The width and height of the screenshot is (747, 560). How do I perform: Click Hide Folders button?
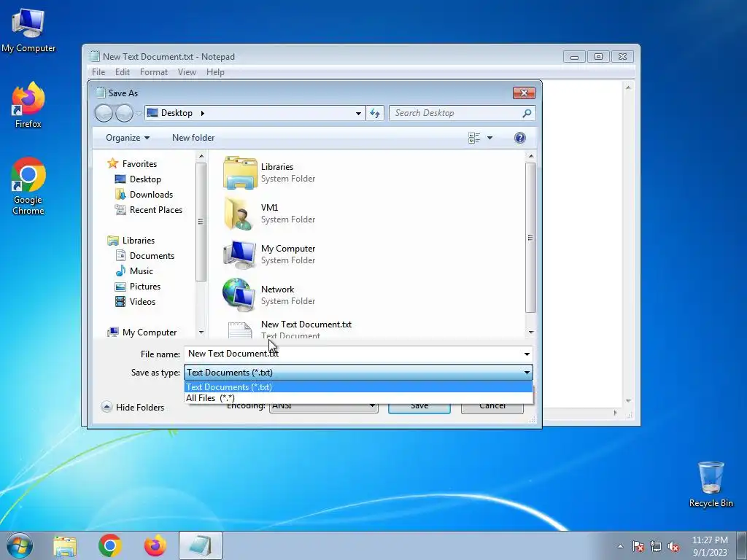(133, 407)
